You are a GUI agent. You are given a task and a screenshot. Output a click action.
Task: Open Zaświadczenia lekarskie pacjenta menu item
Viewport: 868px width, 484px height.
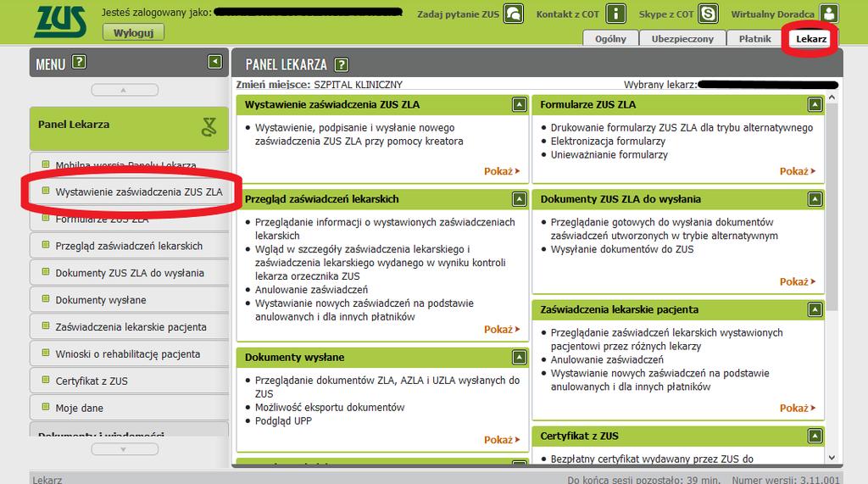130,327
